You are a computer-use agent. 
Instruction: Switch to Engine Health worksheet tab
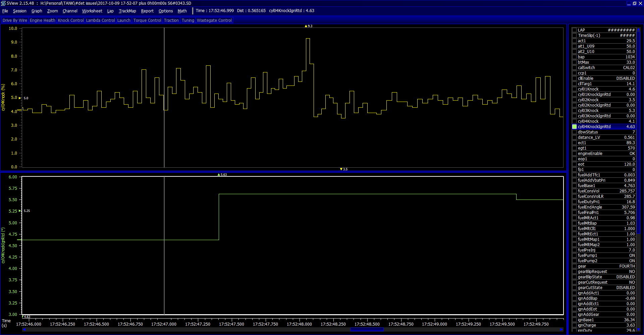click(x=43, y=20)
